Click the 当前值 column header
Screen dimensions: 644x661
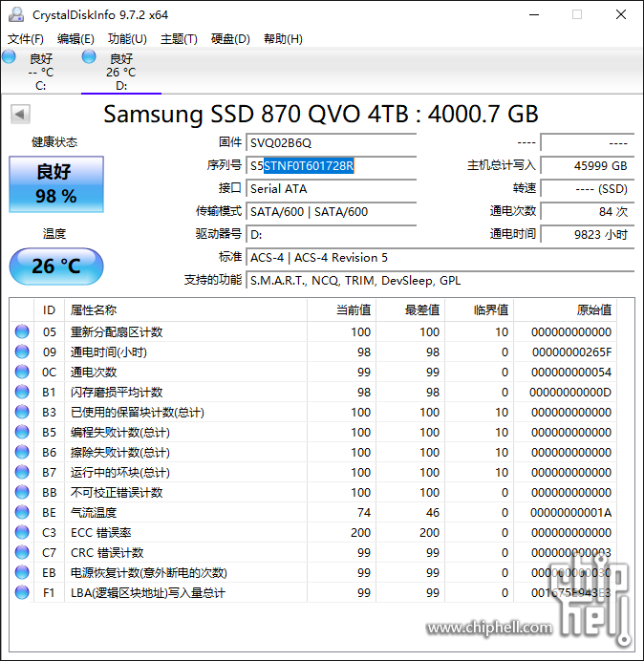point(342,310)
